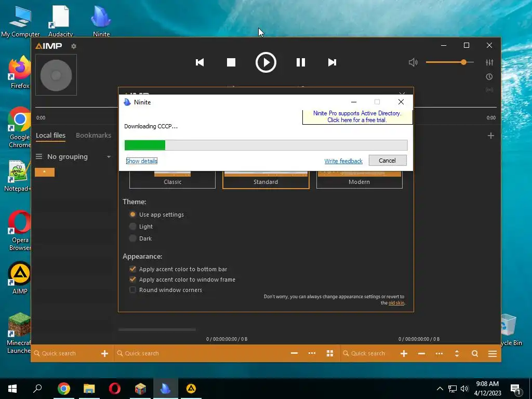
Task: Open Chrome from the taskbar
Action: pos(64,389)
